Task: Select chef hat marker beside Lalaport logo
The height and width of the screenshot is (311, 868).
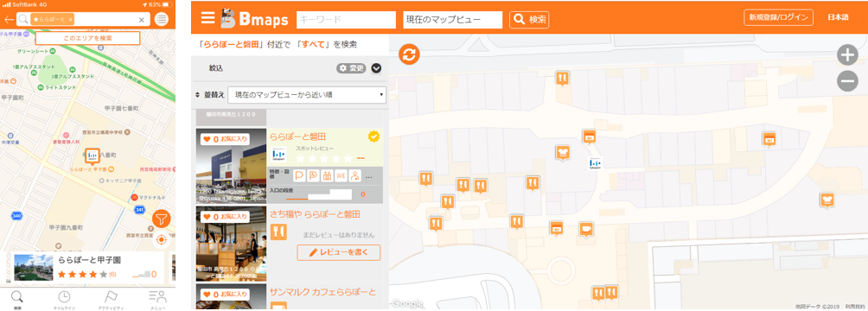Action: tap(563, 153)
